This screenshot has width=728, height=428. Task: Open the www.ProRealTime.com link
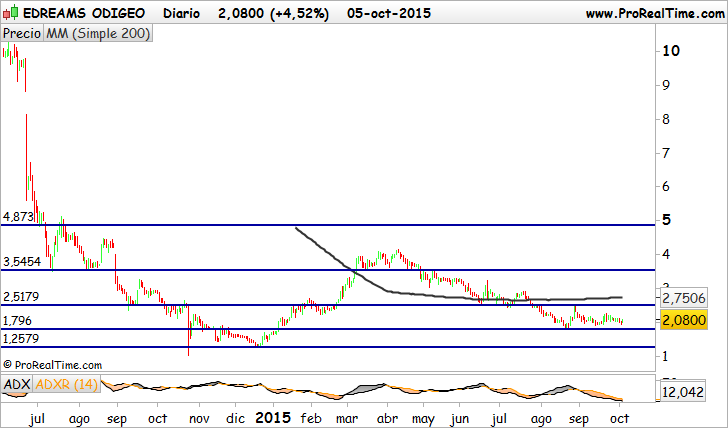655,13
